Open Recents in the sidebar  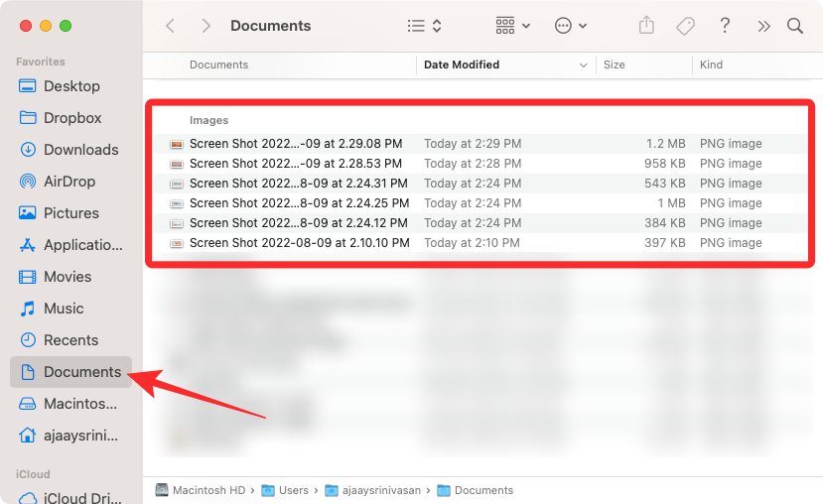pyautogui.click(x=70, y=340)
